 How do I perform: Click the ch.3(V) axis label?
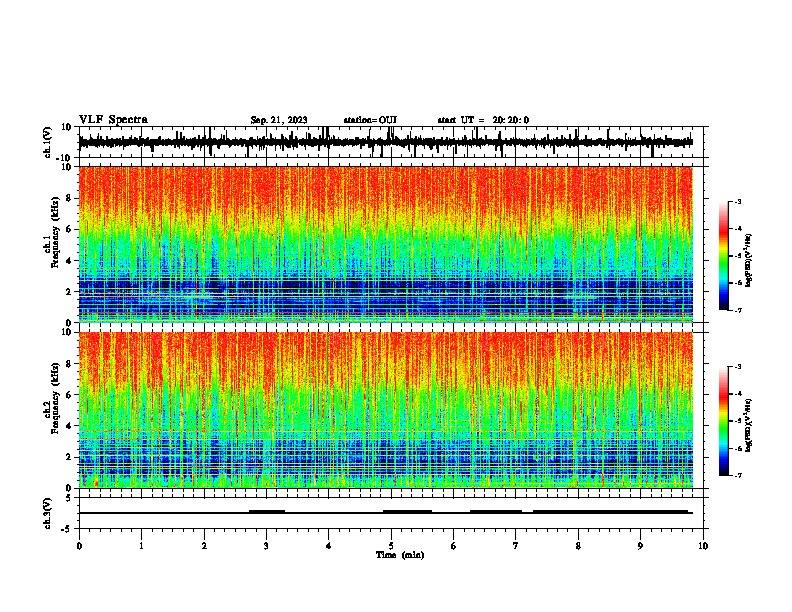pos(48,513)
